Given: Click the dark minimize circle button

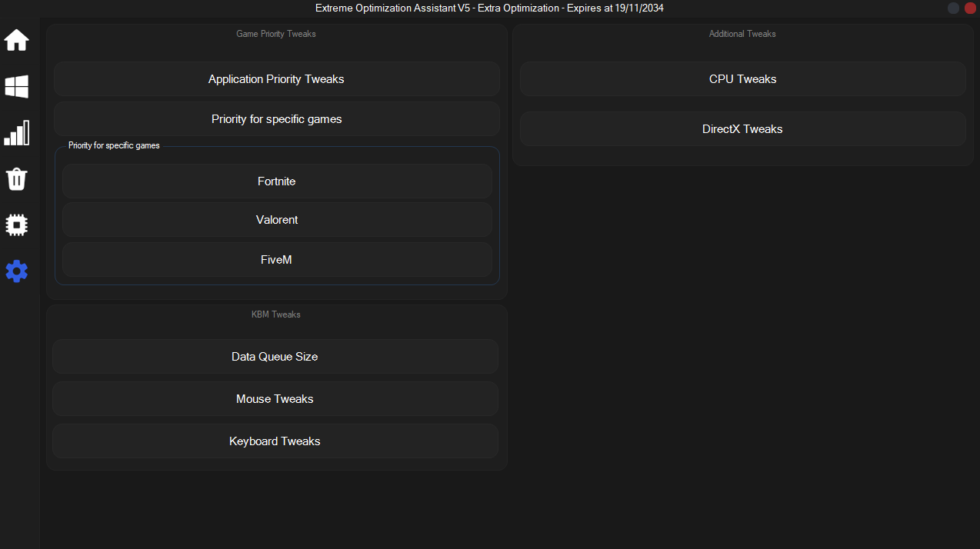Looking at the screenshot, I should pos(953,8).
